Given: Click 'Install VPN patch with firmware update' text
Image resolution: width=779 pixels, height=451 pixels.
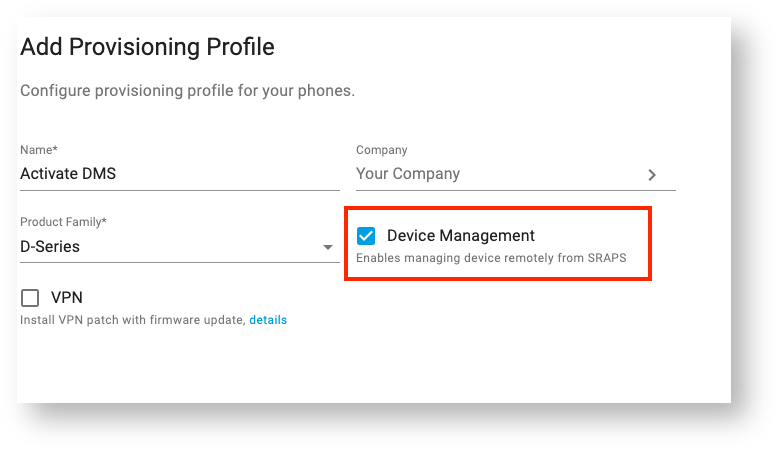Looking at the screenshot, I should click(132, 320).
